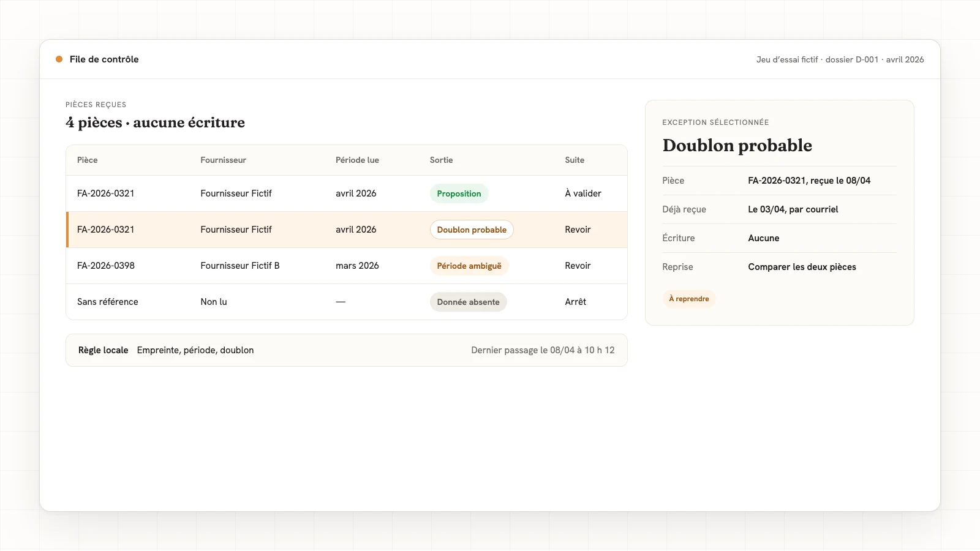
Task: Click supplier "Fournisseur Fictif B"
Action: pos(240,266)
